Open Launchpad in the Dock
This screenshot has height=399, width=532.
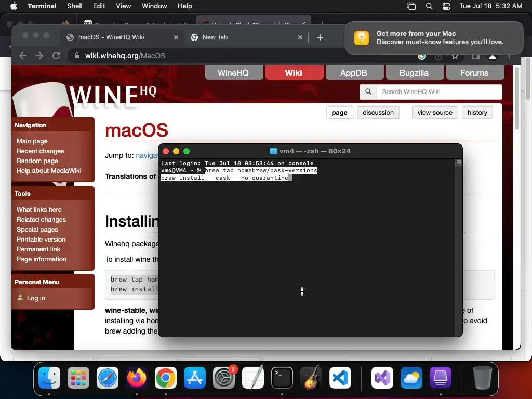click(78, 378)
